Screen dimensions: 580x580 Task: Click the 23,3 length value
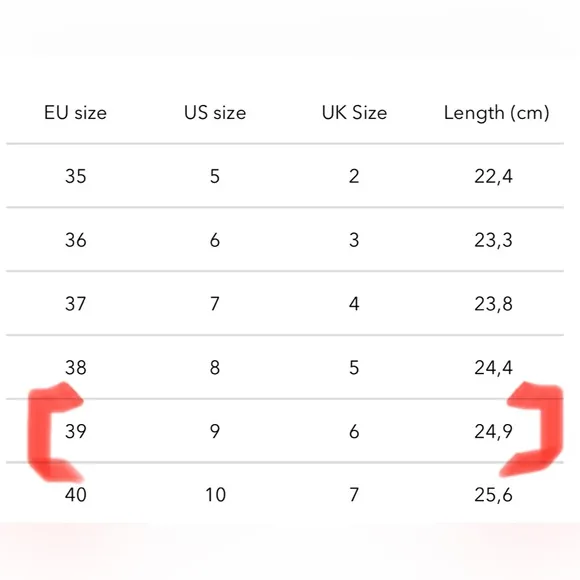(x=493, y=240)
